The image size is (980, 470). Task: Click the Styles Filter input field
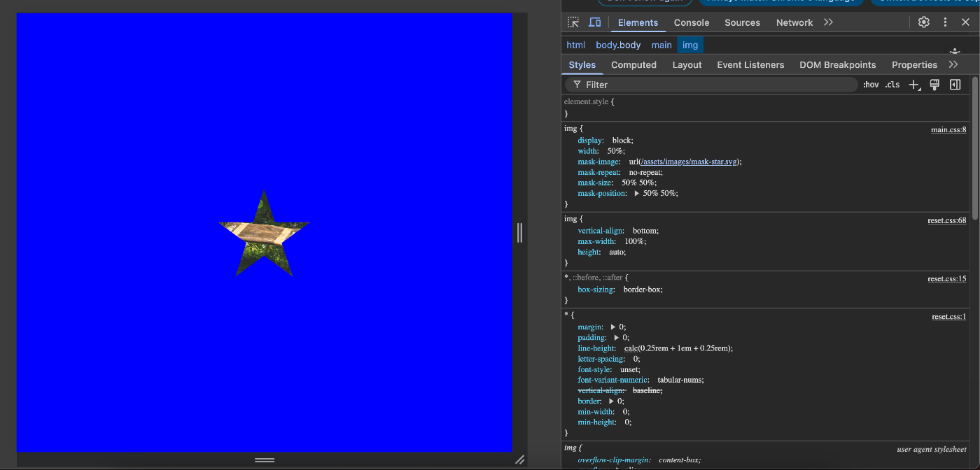point(711,85)
